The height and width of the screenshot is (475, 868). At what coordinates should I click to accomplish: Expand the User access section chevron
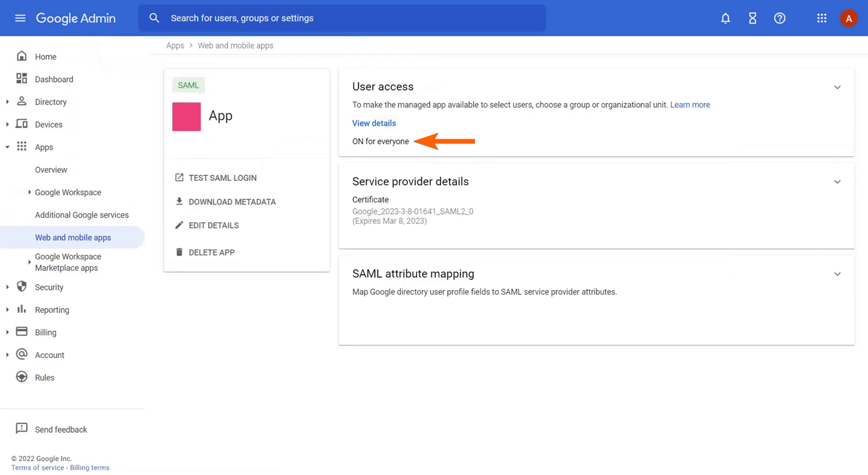coord(837,87)
